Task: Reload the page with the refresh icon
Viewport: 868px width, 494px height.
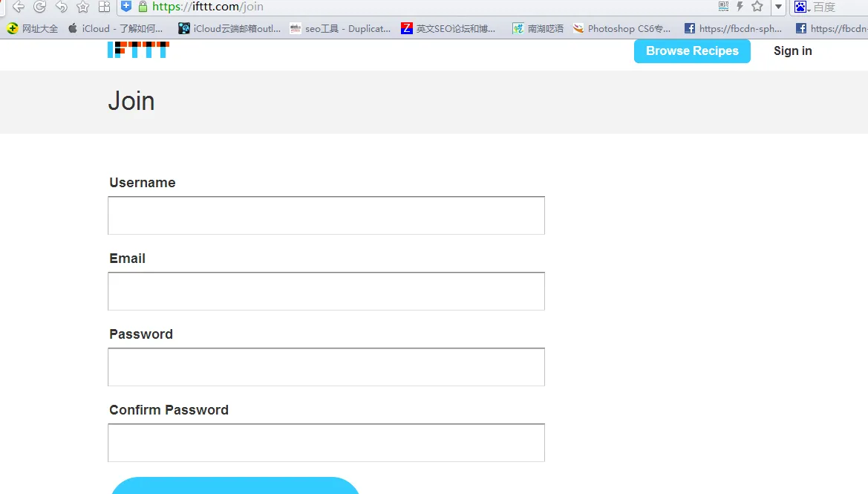Action: point(40,7)
